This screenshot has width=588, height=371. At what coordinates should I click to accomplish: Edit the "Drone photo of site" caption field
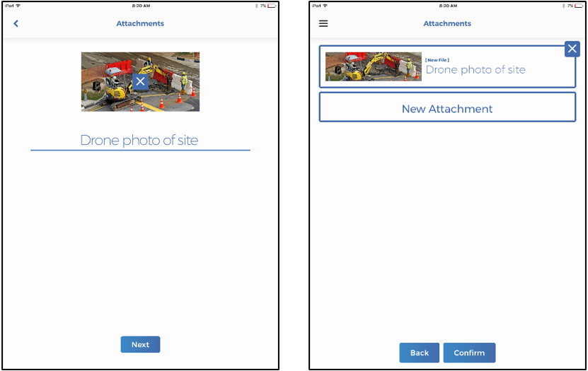click(140, 141)
